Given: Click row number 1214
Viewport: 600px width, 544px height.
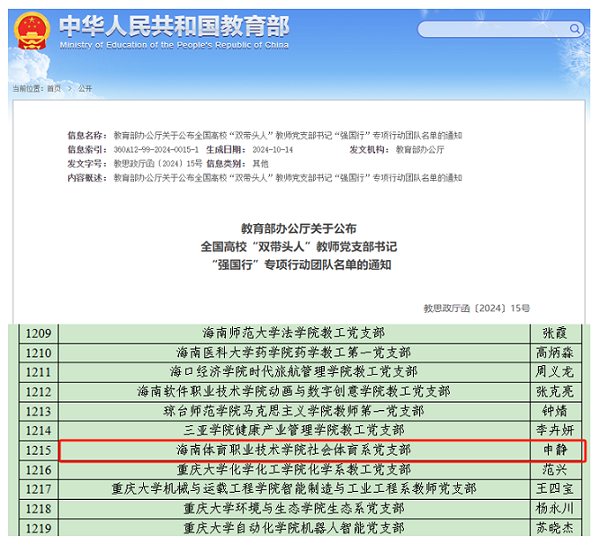Looking at the screenshot, I should [x=38, y=430].
